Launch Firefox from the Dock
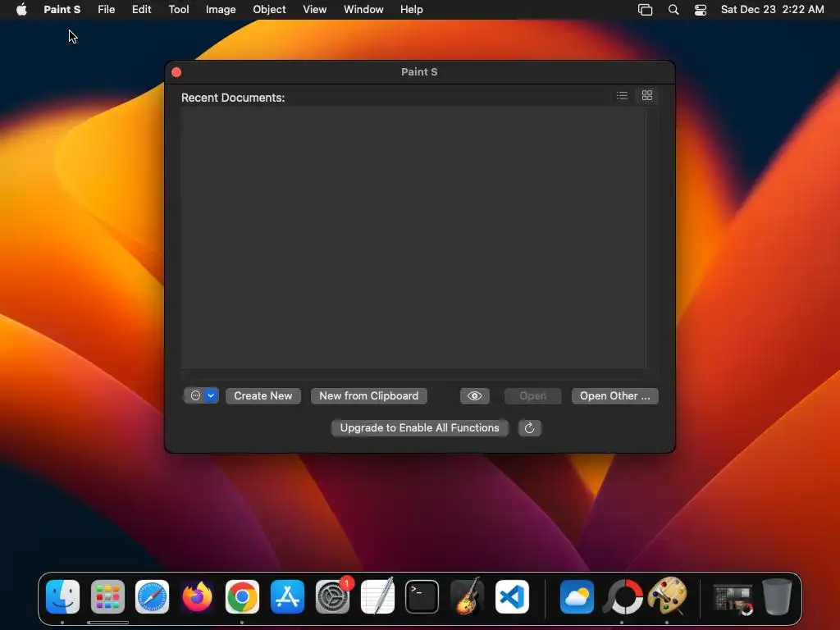Screen dimensions: 840x630 click(197, 597)
